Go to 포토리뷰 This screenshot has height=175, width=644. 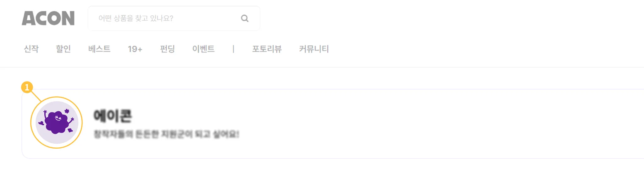[267, 49]
